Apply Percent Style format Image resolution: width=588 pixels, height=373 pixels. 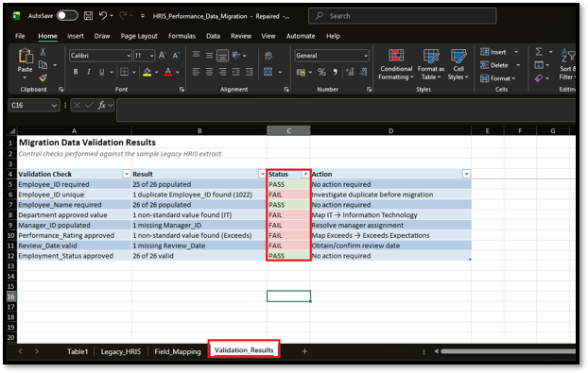[321, 72]
